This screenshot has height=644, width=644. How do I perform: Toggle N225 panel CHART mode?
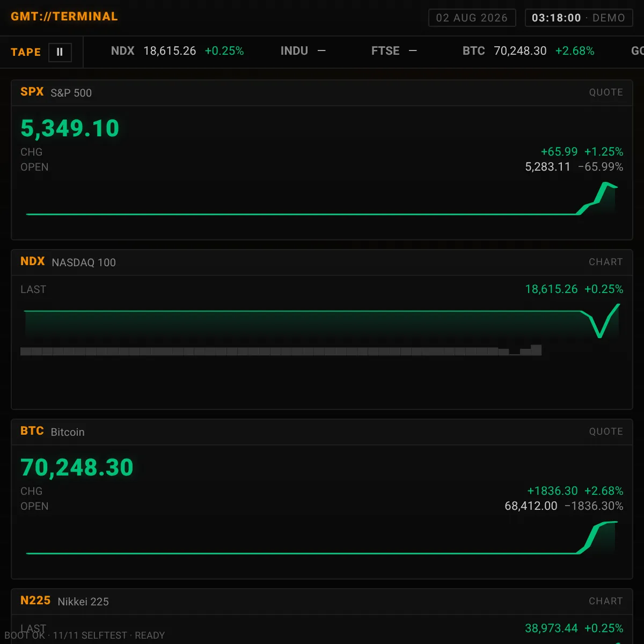[x=606, y=601]
